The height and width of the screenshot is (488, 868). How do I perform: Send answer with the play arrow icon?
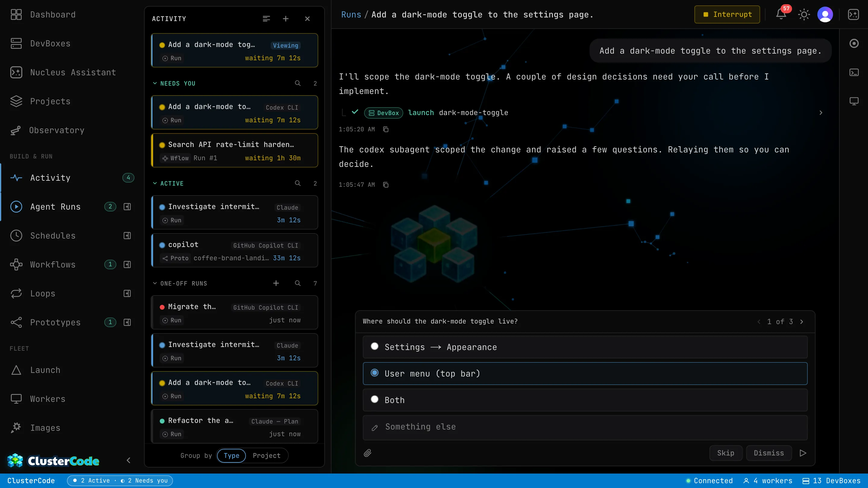[803, 453]
